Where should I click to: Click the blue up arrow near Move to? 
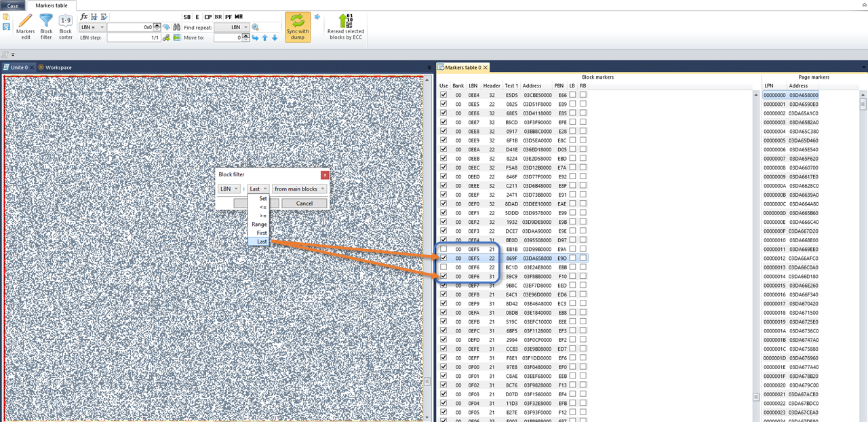tap(265, 37)
